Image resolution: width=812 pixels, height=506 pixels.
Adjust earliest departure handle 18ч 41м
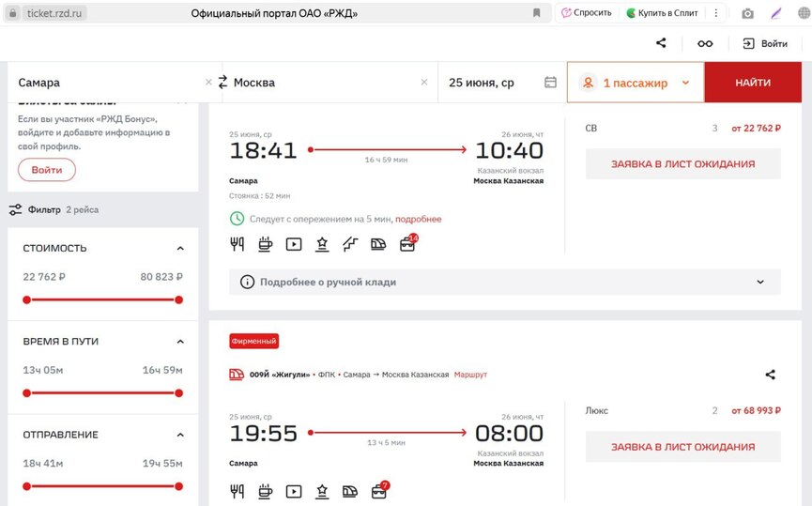click(27, 486)
